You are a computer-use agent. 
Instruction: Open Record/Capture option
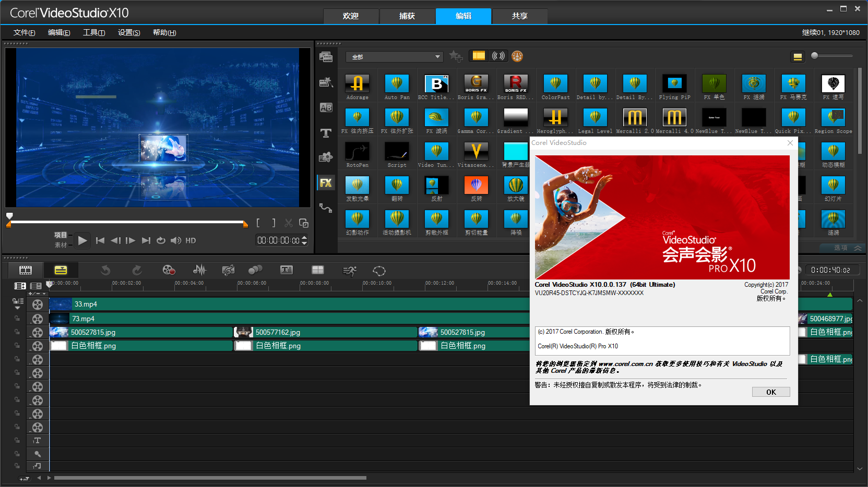click(168, 270)
